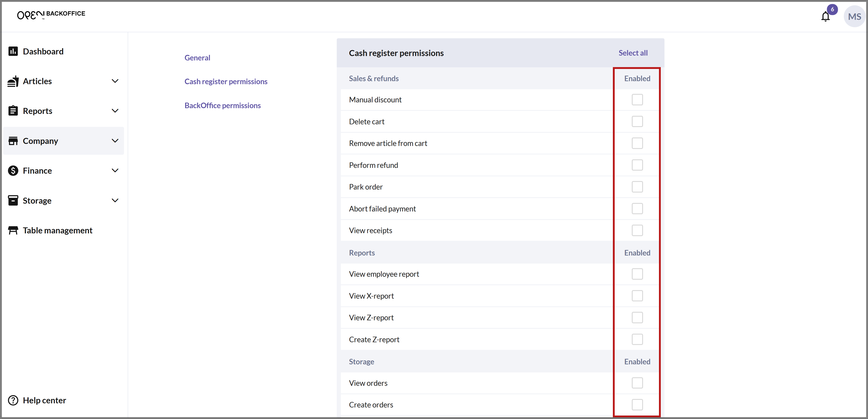Enable the View X-report checkbox
The width and height of the screenshot is (868, 419).
coord(637,296)
